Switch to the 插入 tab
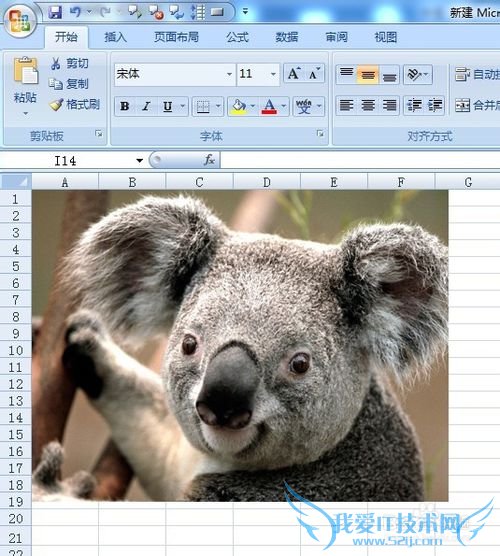 (116, 37)
